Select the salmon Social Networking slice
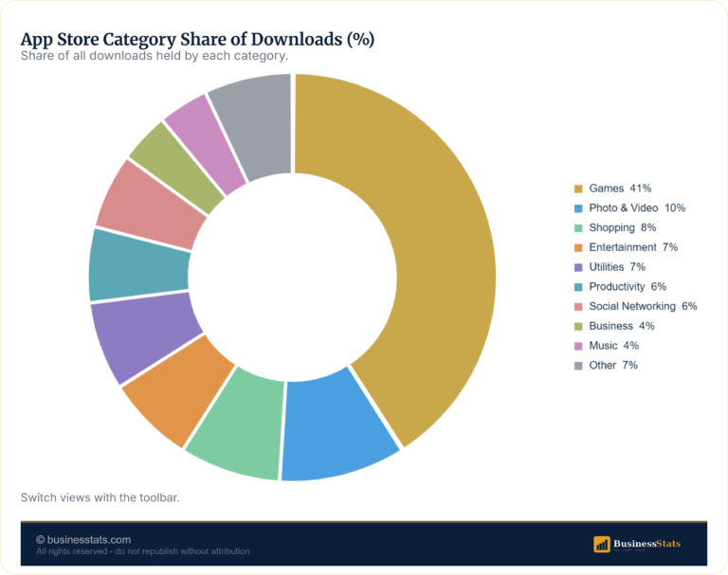 pos(150,207)
